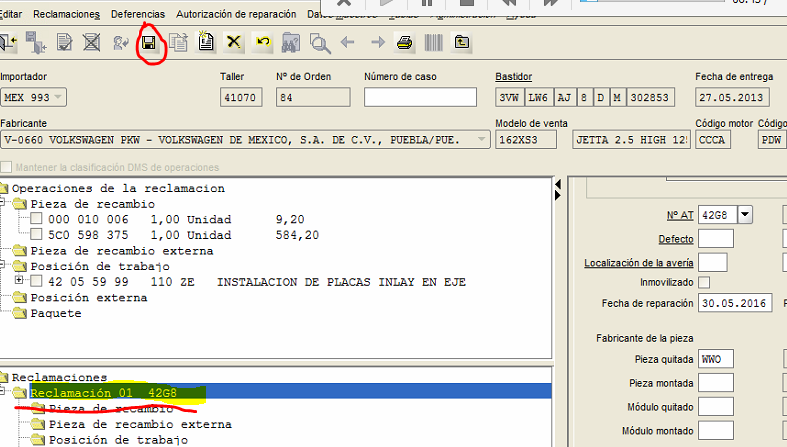Viewport: 787px width, 447px height.
Task: Expand the 42 05 59 99 work position
Action: click(21, 282)
